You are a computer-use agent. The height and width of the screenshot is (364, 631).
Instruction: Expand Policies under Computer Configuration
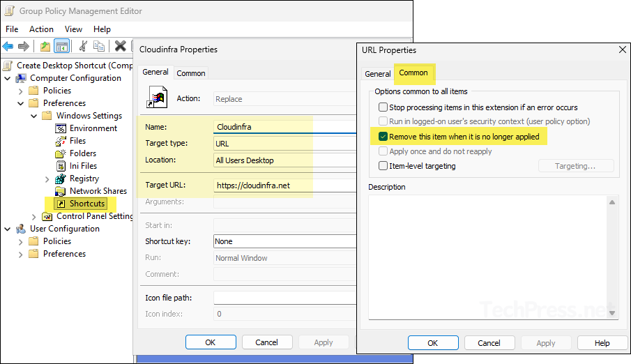click(20, 91)
